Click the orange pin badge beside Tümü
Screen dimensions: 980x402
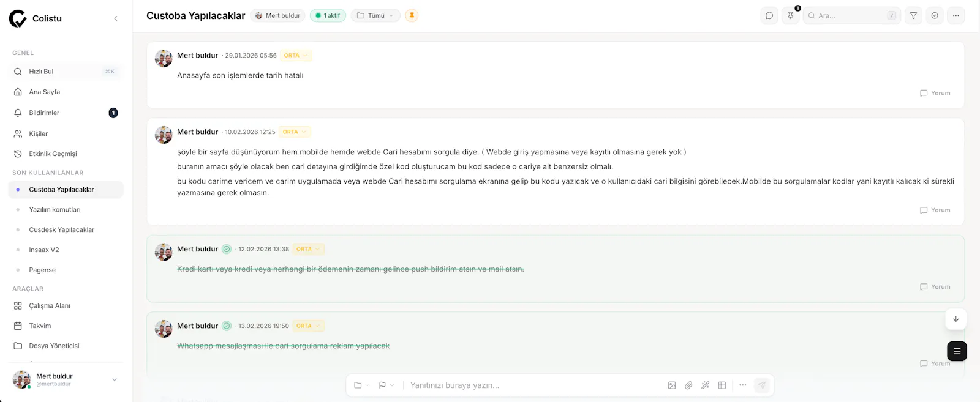[x=412, y=15]
